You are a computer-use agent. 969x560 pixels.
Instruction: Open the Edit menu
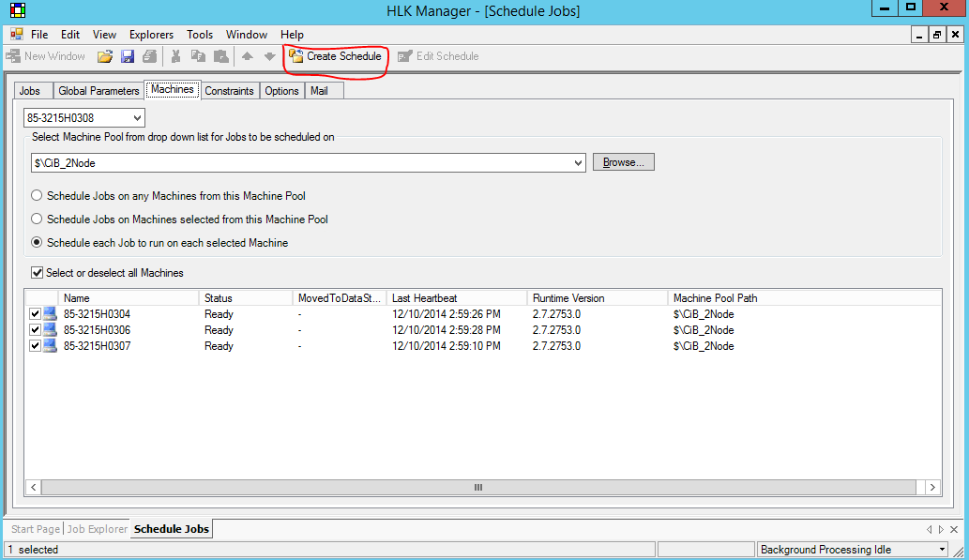(x=69, y=35)
